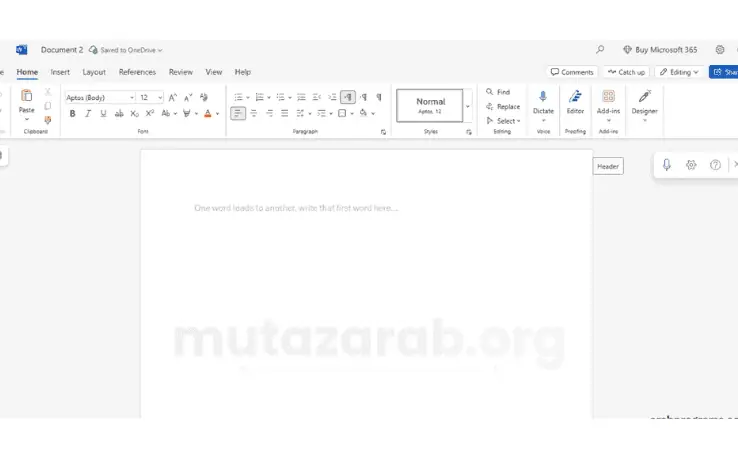Open the Add-ins icon
The width and height of the screenshot is (738, 458).
pos(608,96)
